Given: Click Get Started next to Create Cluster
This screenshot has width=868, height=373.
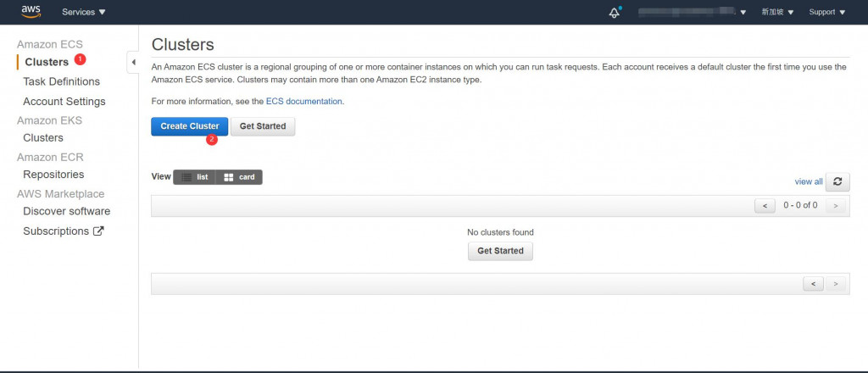Looking at the screenshot, I should (x=263, y=126).
